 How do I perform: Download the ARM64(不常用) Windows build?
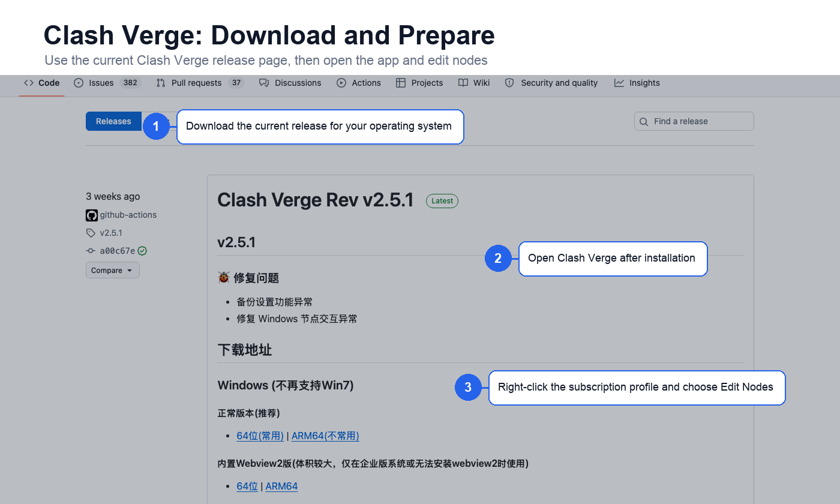point(325,436)
